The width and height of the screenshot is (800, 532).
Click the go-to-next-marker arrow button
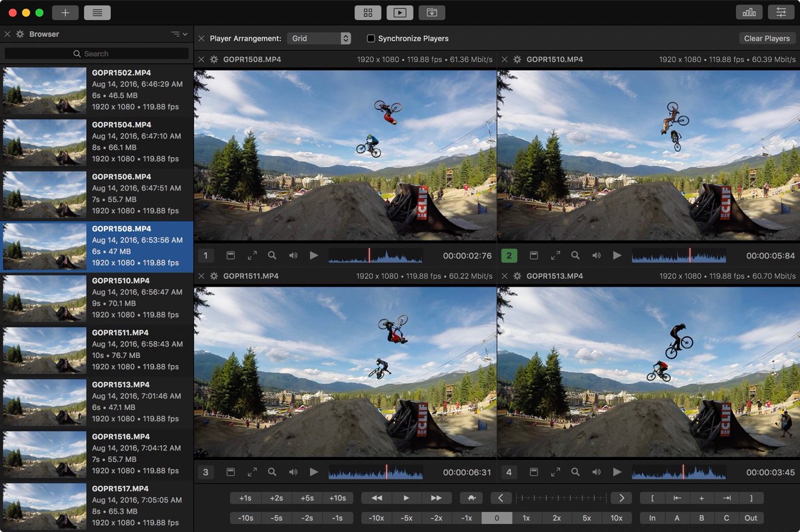[727, 498]
